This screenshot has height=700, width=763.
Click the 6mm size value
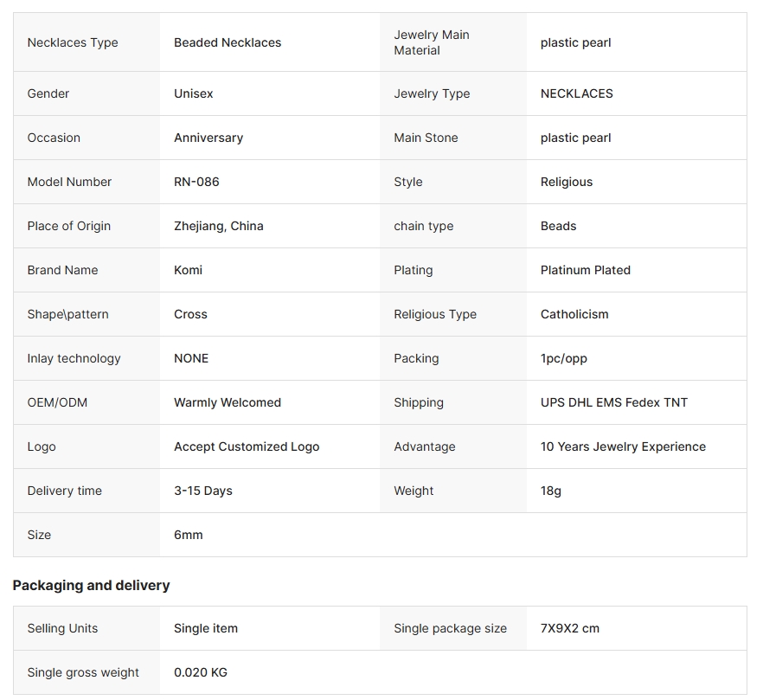coord(189,535)
